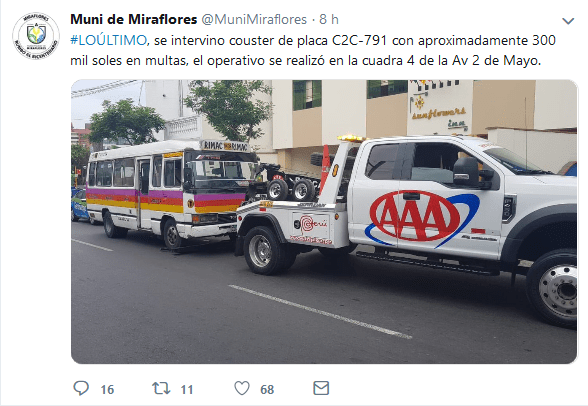Screen dimensions: 588x406
Task: Click the road lane marking in photo
Action: click(x=321, y=312)
